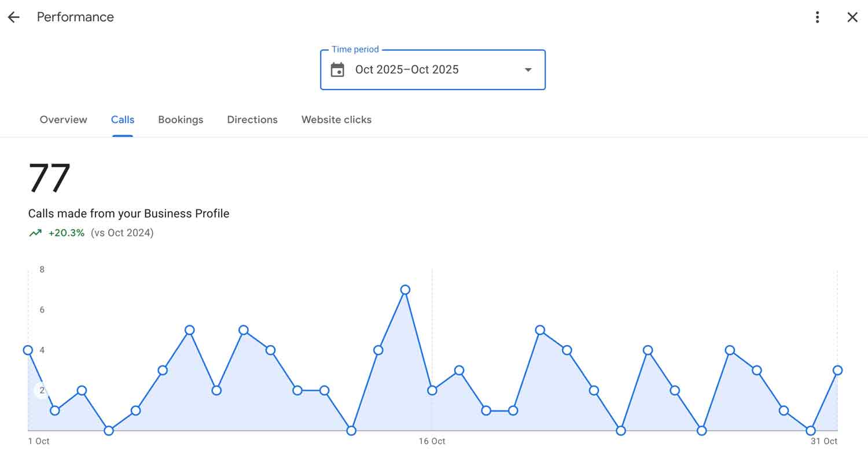Click the '(vs Oct 2024)' comparison text

pyautogui.click(x=122, y=233)
